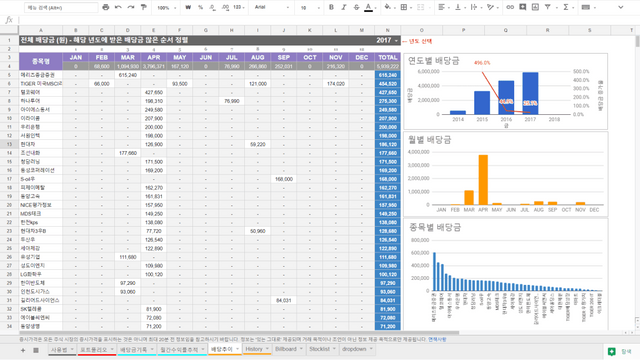
Task: Open the 배당추이 tab's arrow menu
Action: (x=237, y=349)
